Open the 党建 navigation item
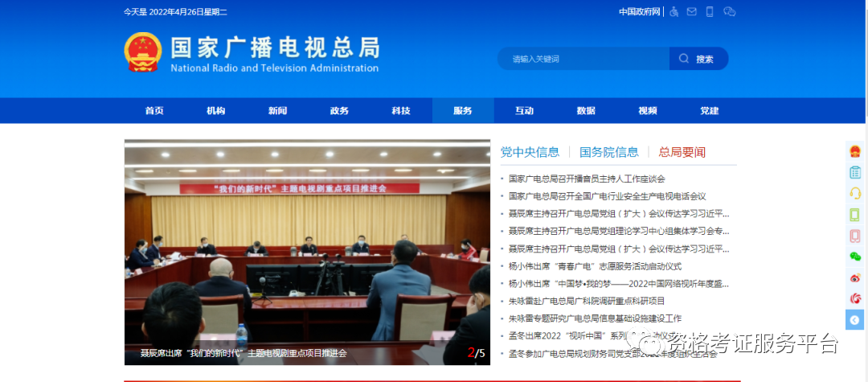The height and width of the screenshot is (382, 868). coord(709,111)
